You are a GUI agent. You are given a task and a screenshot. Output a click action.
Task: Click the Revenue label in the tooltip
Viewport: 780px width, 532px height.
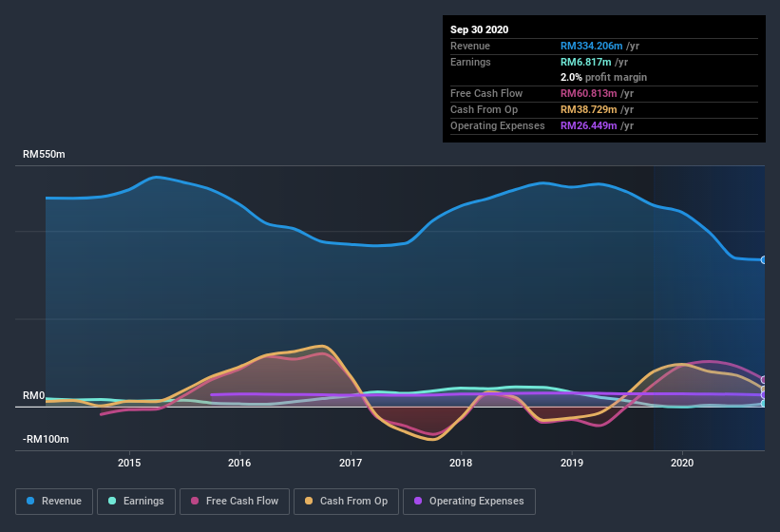pyautogui.click(x=470, y=46)
